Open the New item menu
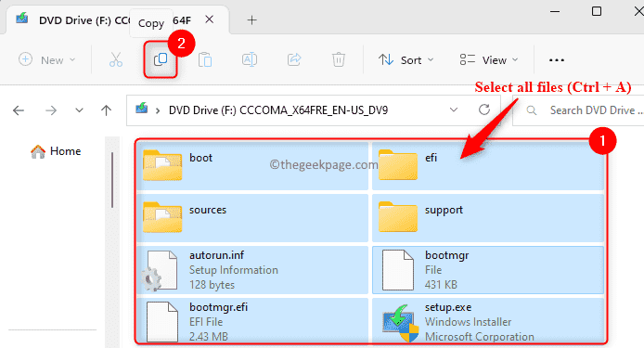 coord(47,60)
